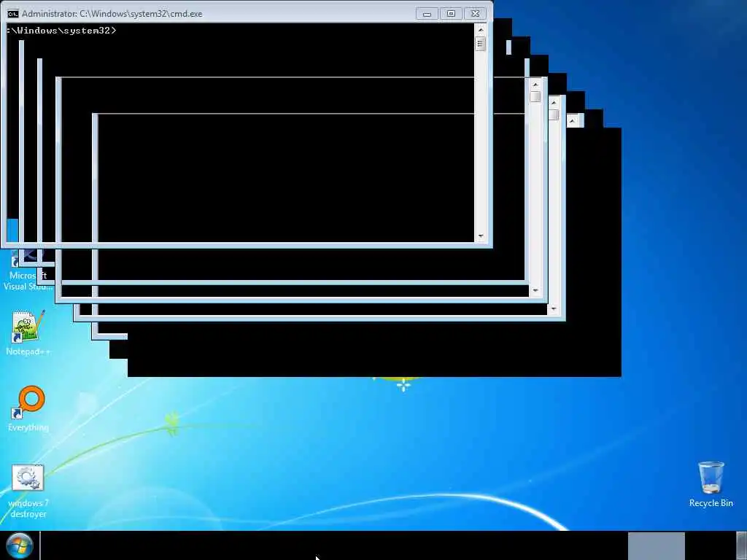Click the front cmd window scrollbar thumb
This screenshot has width=747, height=560.
coord(481,44)
